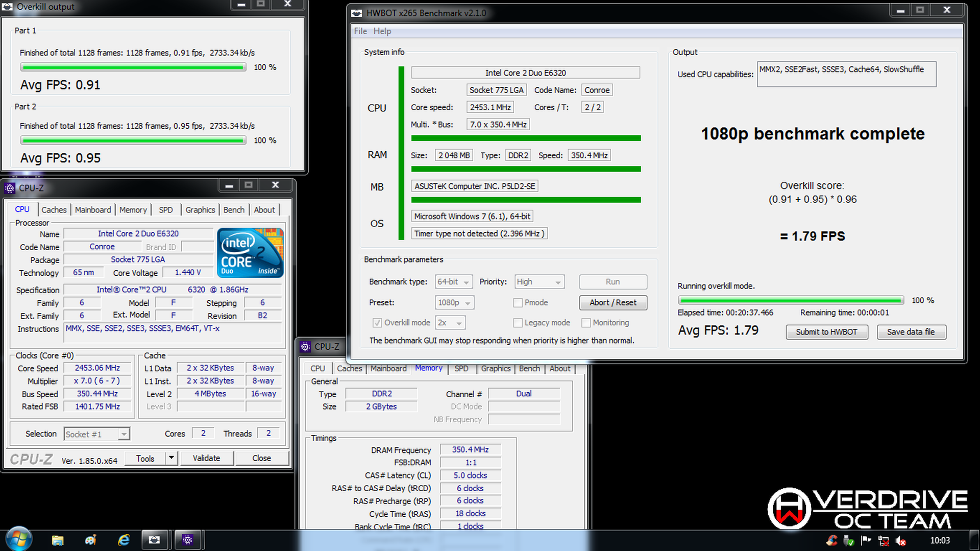
Task: Select the Graphics tab in the CPU-Z Memory window
Action: point(496,368)
